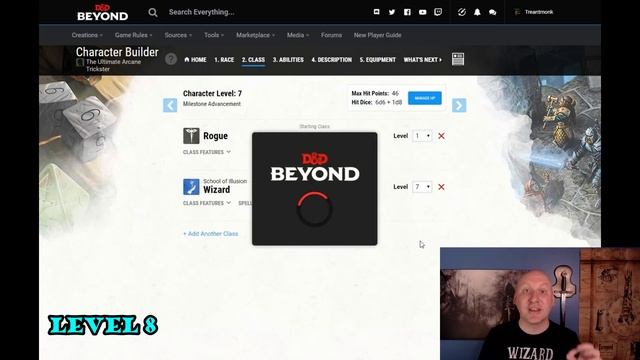
Task: Remove the Rogue class with X
Action: 441,136
